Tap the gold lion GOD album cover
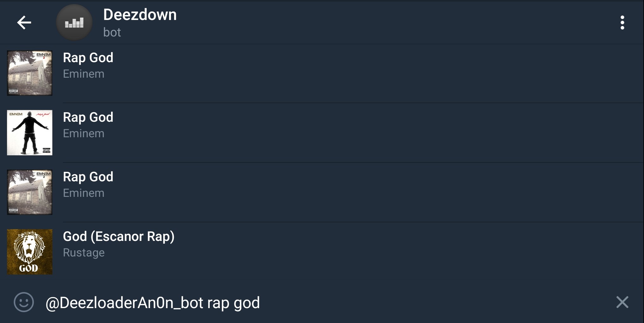Viewport: 644px width, 323px height. (x=30, y=252)
